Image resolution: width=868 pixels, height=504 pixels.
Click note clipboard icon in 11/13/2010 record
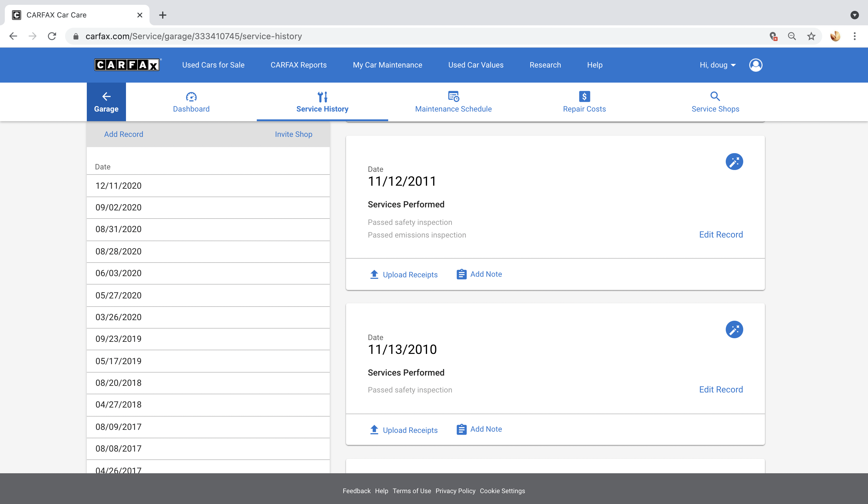click(461, 429)
